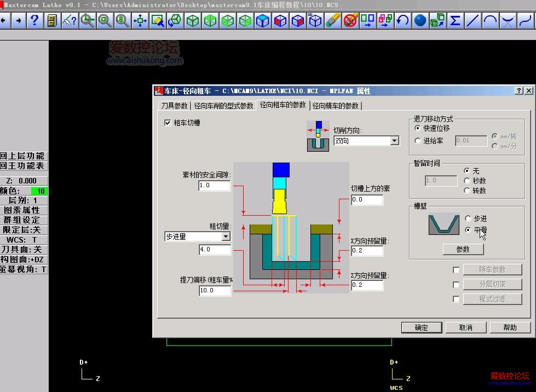Click the blue shaded sphere icon

pos(420,21)
